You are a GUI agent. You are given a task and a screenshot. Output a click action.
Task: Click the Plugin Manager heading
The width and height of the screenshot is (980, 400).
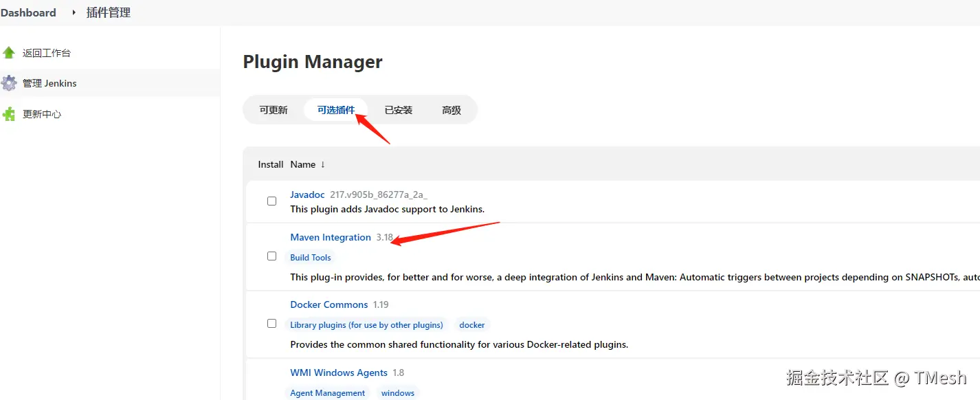click(313, 62)
